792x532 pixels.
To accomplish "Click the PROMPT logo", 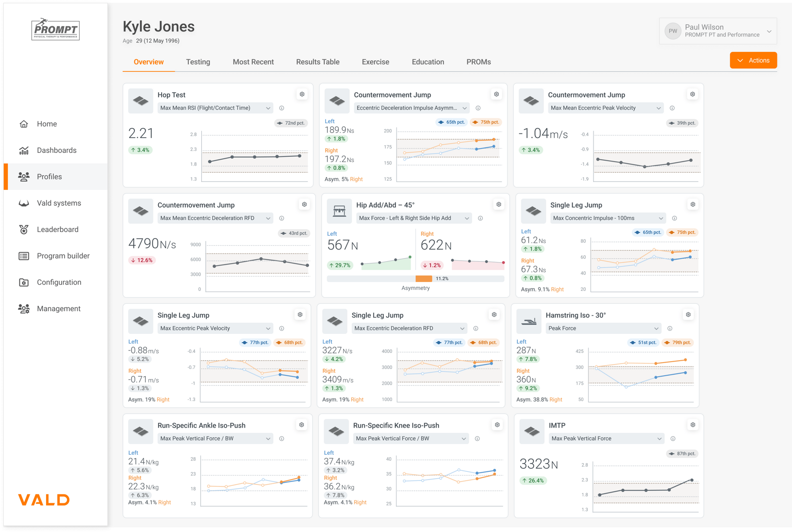I will (55, 30).
